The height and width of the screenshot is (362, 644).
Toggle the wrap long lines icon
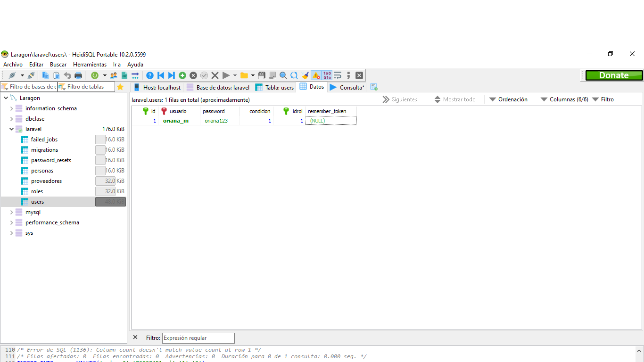(338, 75)
